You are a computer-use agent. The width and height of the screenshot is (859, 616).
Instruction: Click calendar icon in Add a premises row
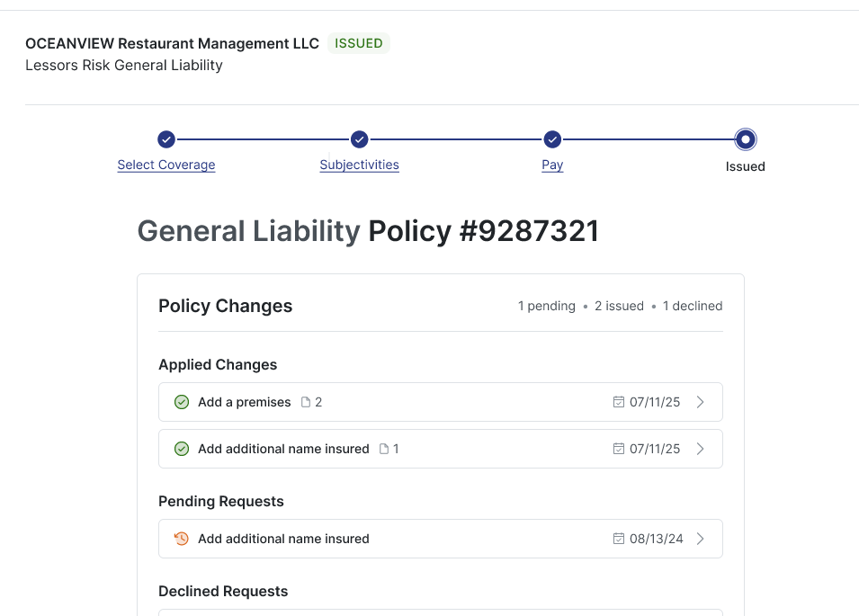coord(618,402)
